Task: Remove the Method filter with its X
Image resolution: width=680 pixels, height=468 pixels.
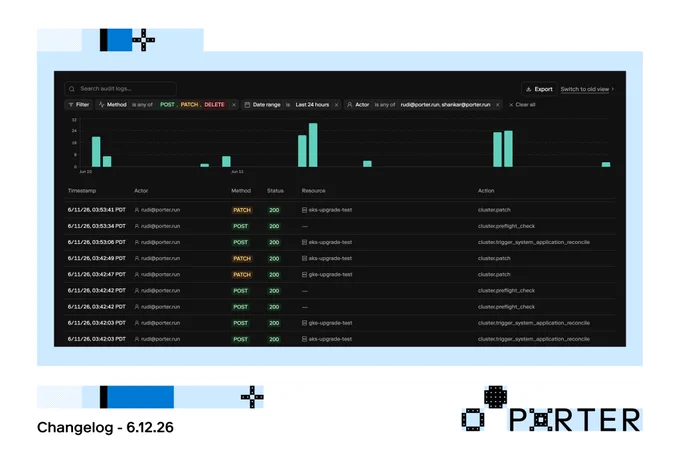Action: click(234, 105)
